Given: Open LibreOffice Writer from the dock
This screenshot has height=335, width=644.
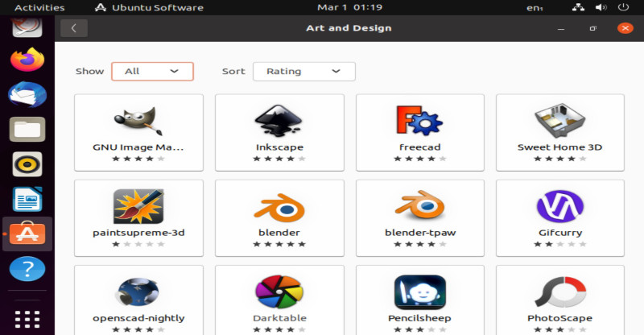Looking at the screenshot, I should 27,200.
